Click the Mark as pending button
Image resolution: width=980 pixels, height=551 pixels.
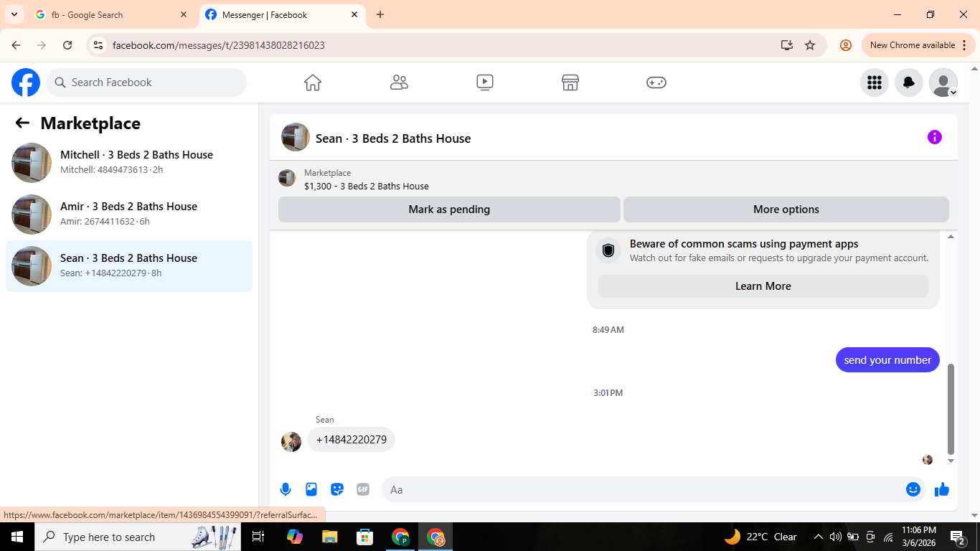449,209
